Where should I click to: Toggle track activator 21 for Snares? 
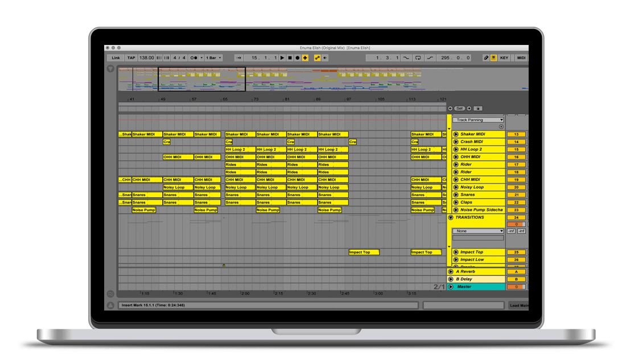516,195
